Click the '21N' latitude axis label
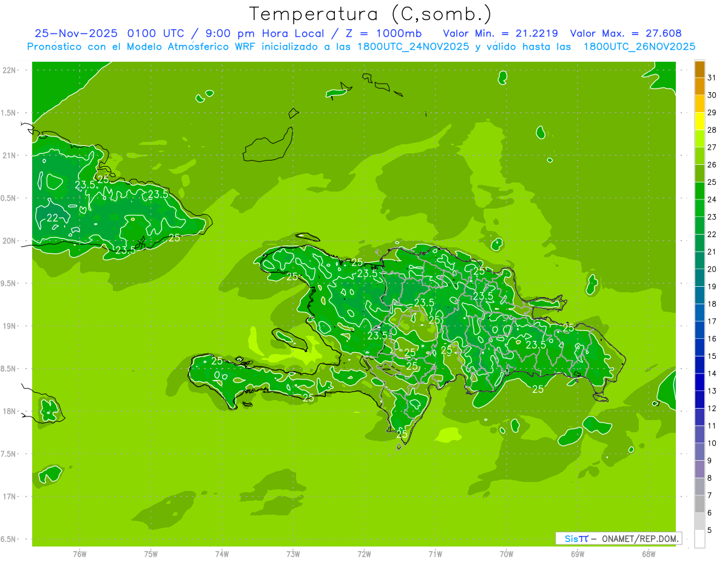Viewport: 728px width, 562px height. (10, 155)
